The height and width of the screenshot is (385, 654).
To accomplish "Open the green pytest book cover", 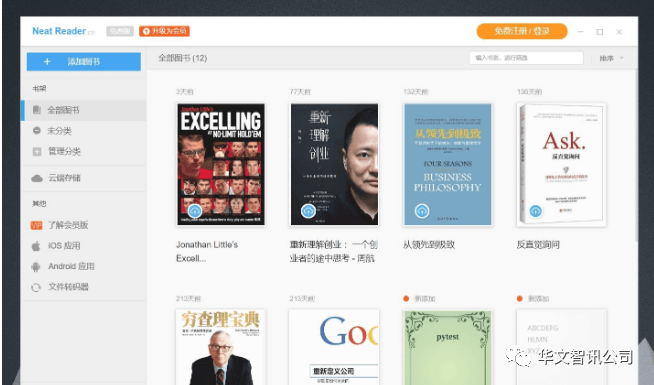I will click(448, 347).
